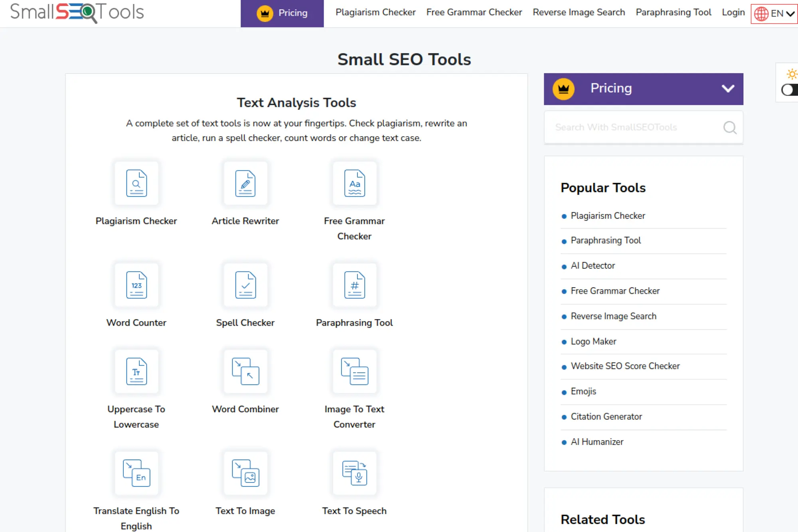Open the Reverse Image Search menu item
Screen dimensions: 798x532
579,12
